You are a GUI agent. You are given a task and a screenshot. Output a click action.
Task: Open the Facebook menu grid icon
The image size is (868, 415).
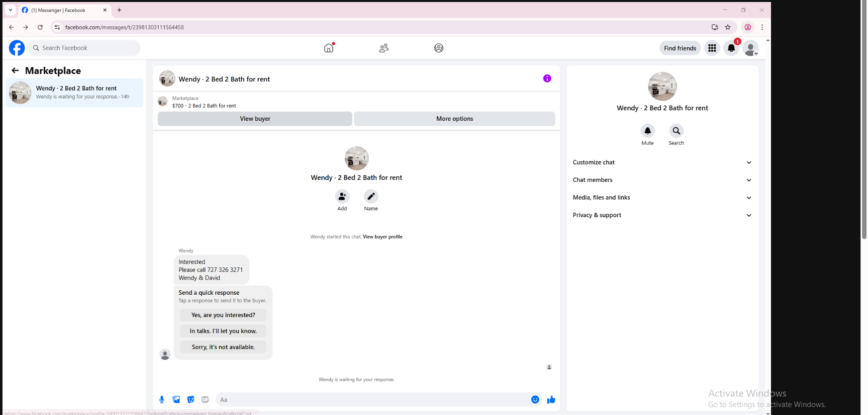tap(712, 48)
